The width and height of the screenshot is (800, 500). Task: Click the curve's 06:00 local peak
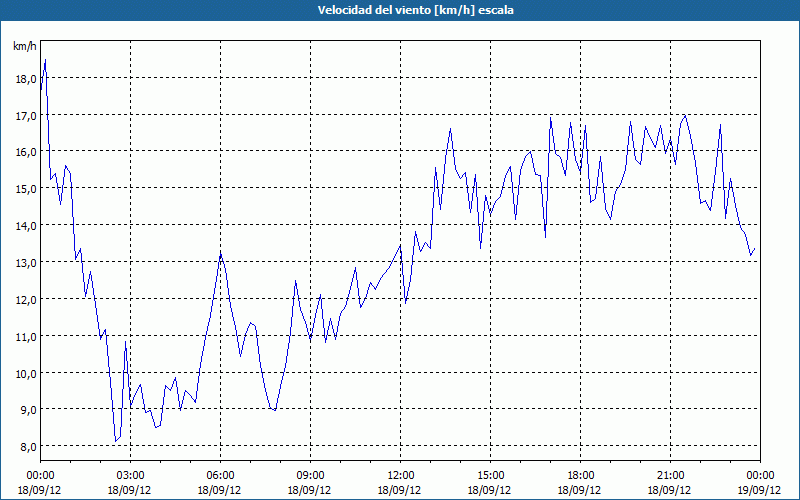pyautogui.click(x=220, y=254)
